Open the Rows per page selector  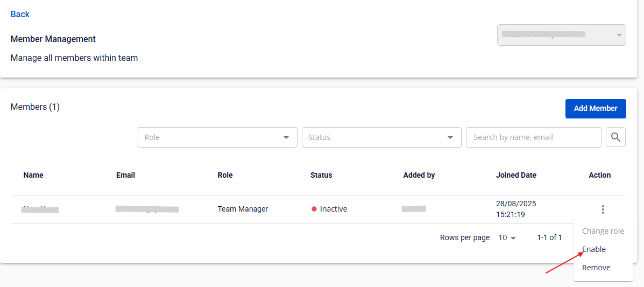(506, 237)
